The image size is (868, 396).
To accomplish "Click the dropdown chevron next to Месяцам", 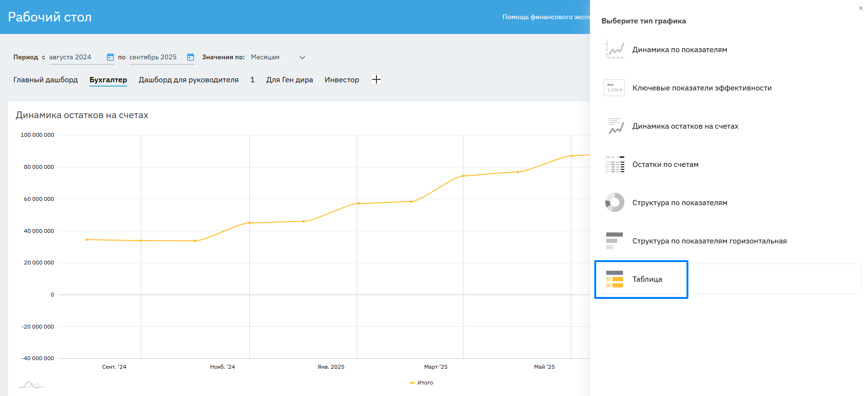I will pos(302,57).
